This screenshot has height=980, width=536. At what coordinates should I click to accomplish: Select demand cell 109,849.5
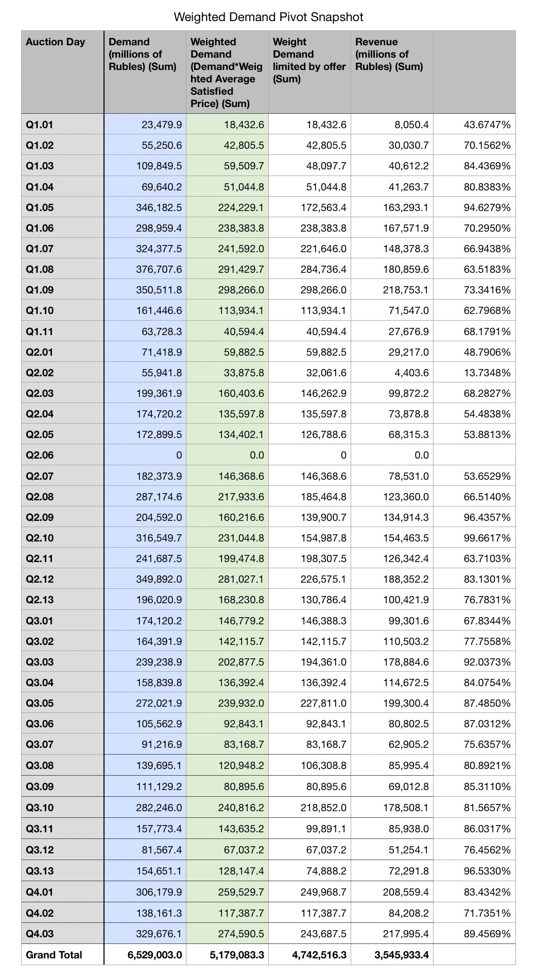pyautogui.click(x=145, y=166)
